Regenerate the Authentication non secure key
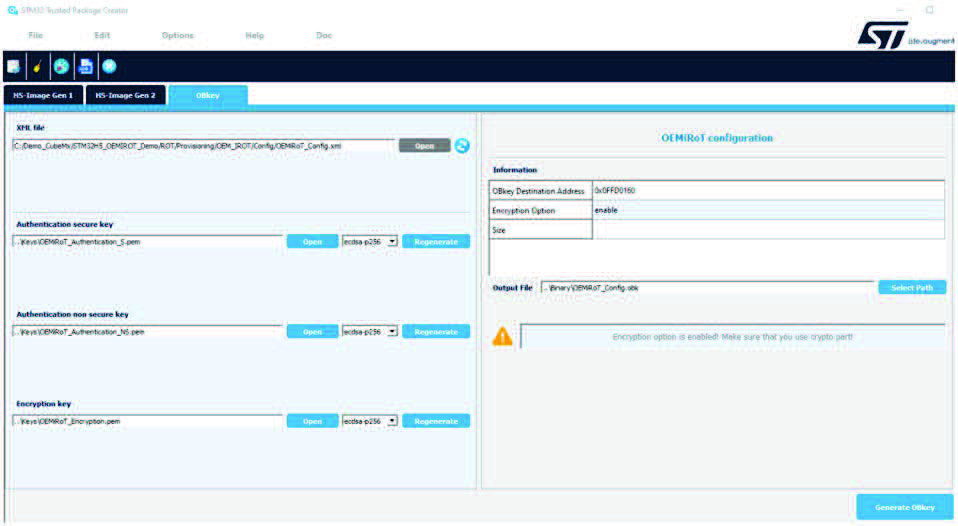The width and height of the screenshot is (958, 526). point(436,331)
